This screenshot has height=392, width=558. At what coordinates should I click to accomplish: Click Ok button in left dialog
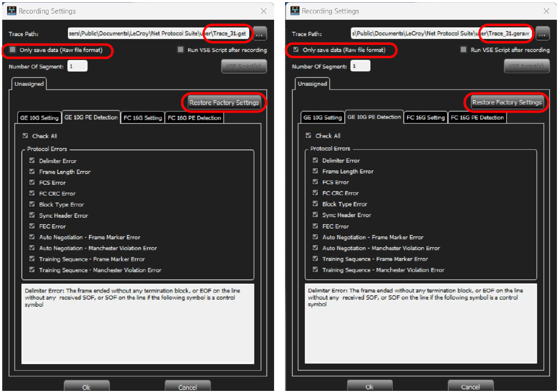coord(86,387)
